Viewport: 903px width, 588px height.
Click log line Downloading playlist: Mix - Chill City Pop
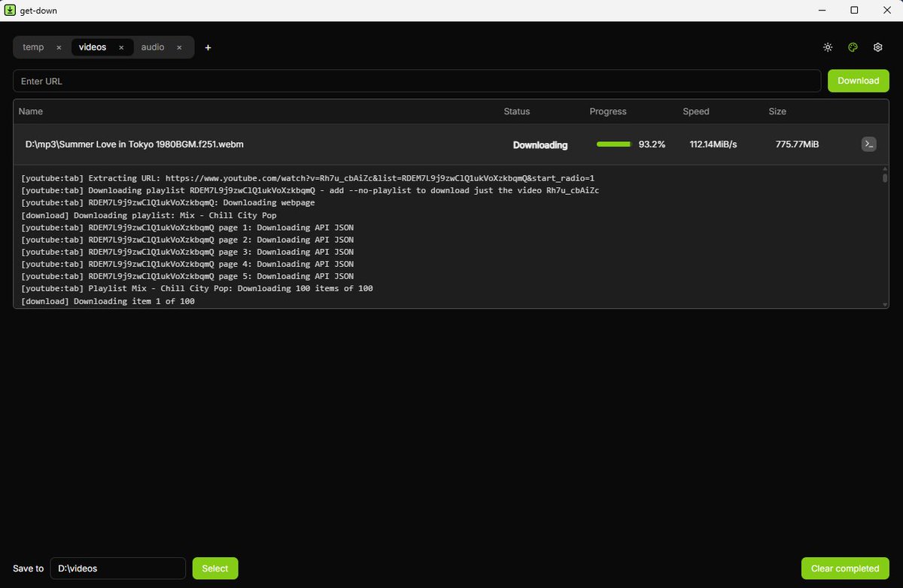(149, 215)
